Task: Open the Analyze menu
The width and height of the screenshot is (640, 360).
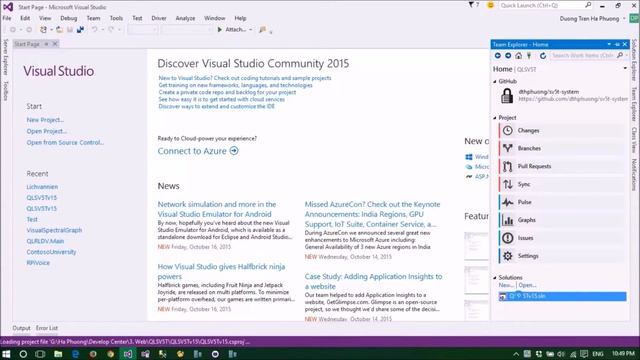Action: tap(185, 18)
